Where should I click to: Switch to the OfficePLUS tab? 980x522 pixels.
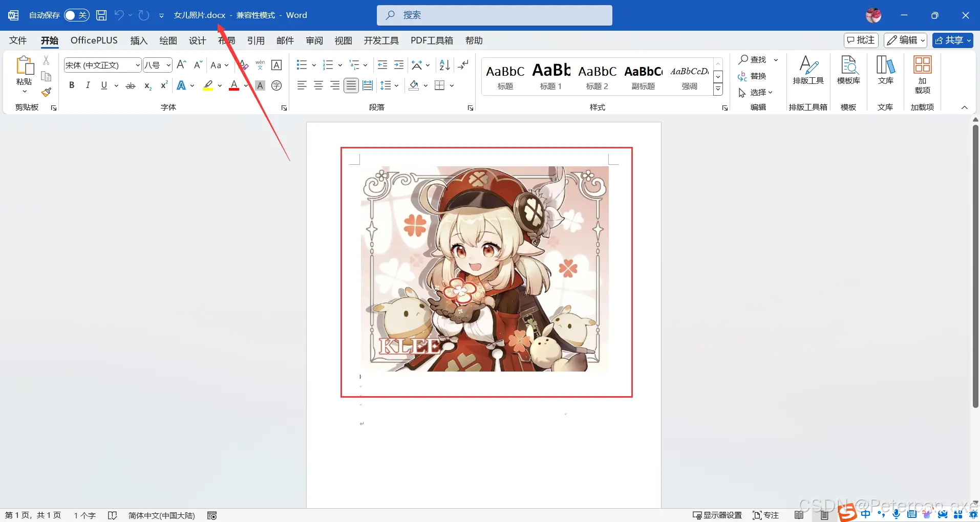tap(94, 40)
